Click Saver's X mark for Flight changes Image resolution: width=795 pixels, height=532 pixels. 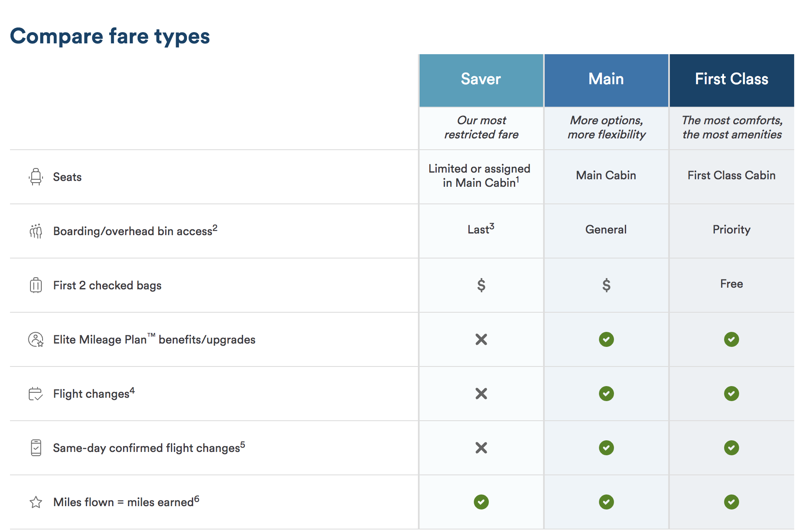pyautogui.click(x=481, y=394)
